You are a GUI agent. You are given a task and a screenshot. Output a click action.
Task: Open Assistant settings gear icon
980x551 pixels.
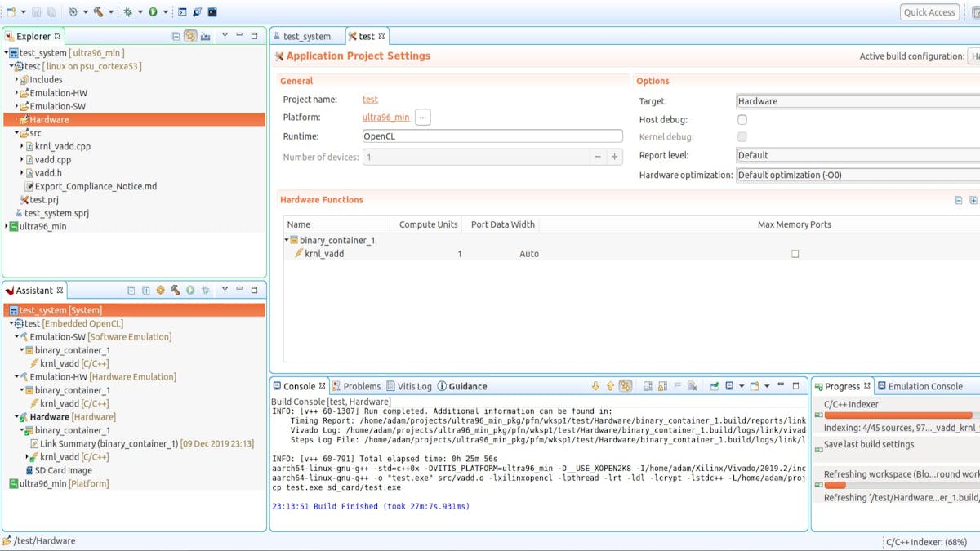point(160,291)
